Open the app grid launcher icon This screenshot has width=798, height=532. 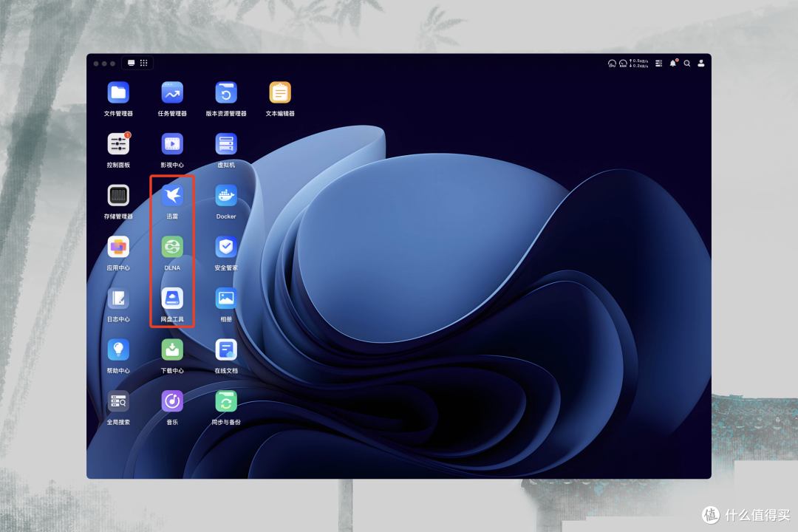(x=144, y=63)
